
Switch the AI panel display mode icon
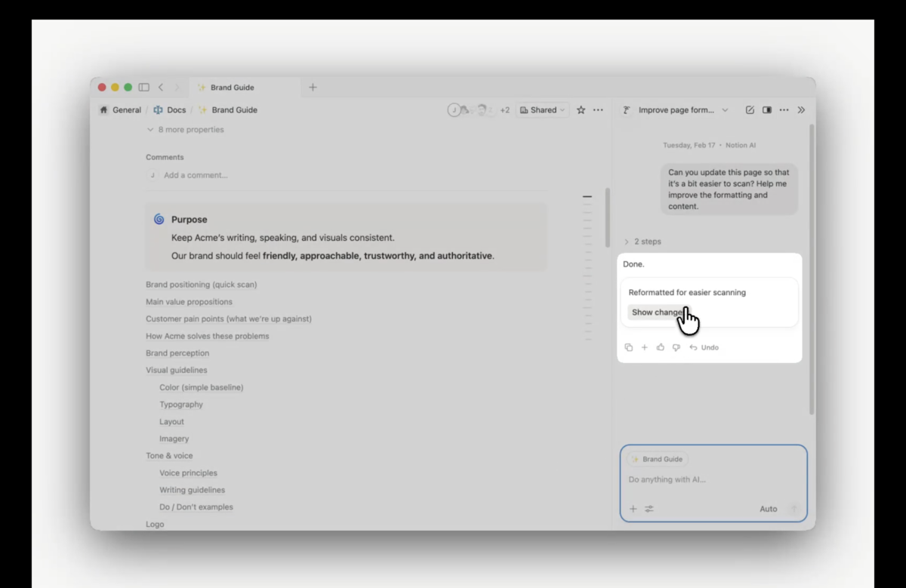coord(767,110)
